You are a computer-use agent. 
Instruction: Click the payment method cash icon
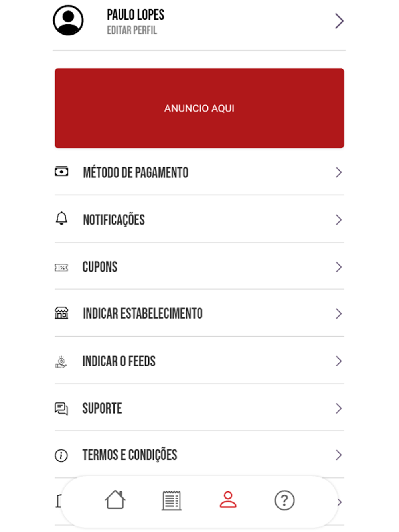point(61,172)
